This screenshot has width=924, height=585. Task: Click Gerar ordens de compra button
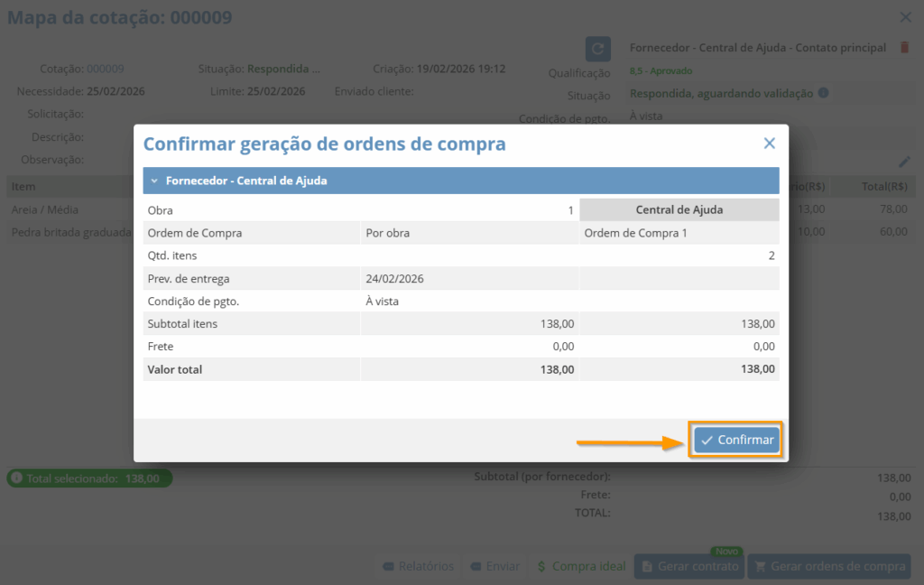click(828, 566)
